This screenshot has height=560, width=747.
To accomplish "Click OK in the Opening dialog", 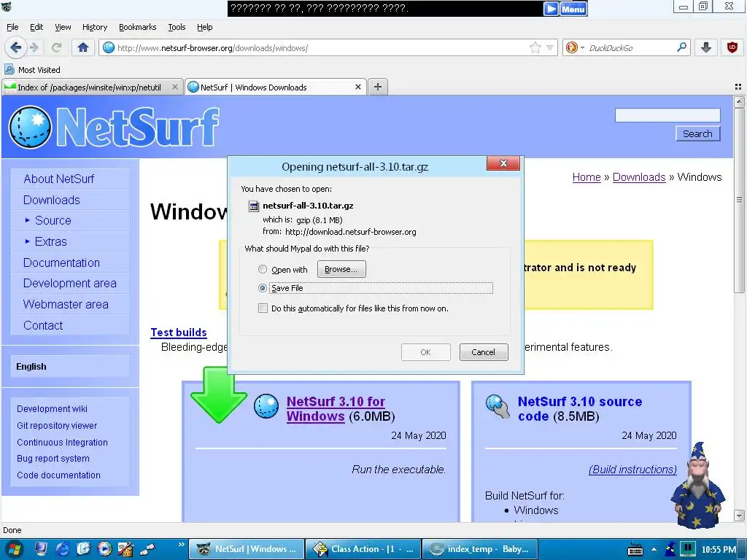I will tap(425, 352).
